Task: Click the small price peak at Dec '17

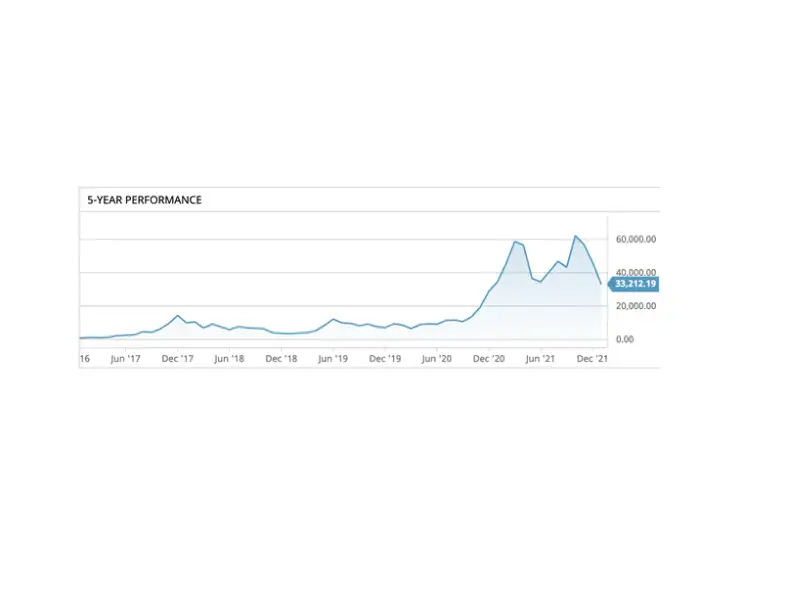Action: point(178,316)
